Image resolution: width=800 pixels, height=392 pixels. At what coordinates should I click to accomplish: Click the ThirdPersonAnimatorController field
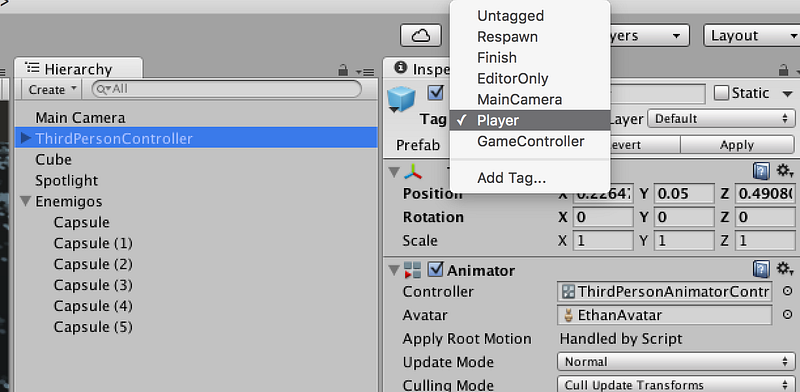[665, 292]
